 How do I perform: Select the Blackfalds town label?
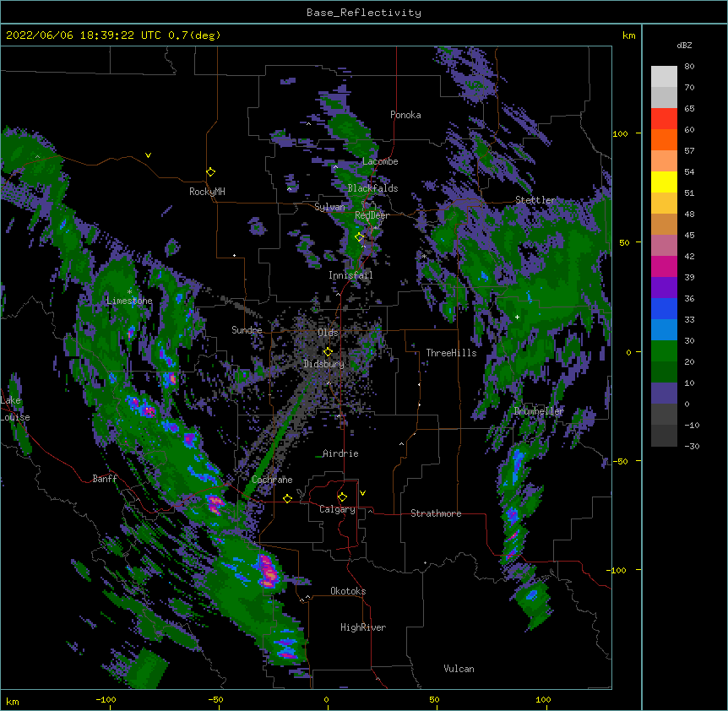click(x=372, y=188)
